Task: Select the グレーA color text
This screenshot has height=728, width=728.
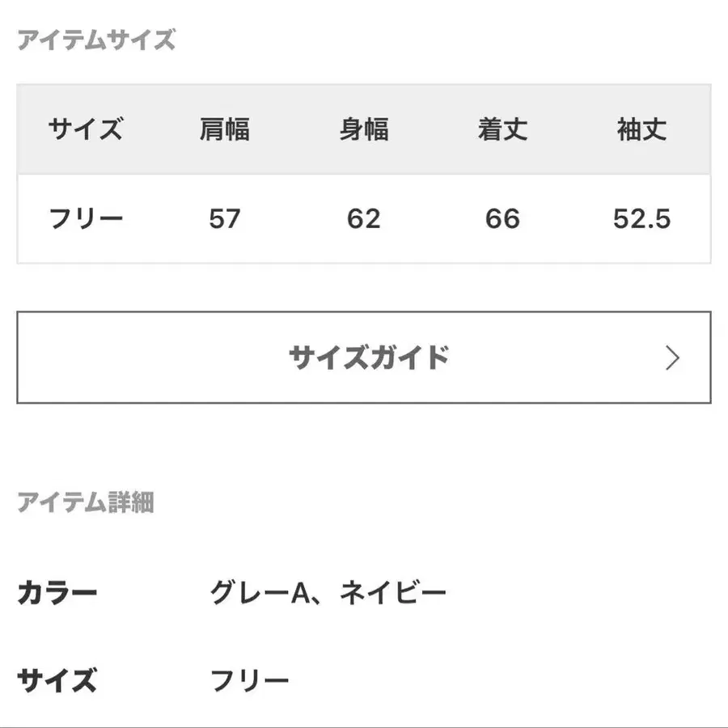Action: [260, 594]
